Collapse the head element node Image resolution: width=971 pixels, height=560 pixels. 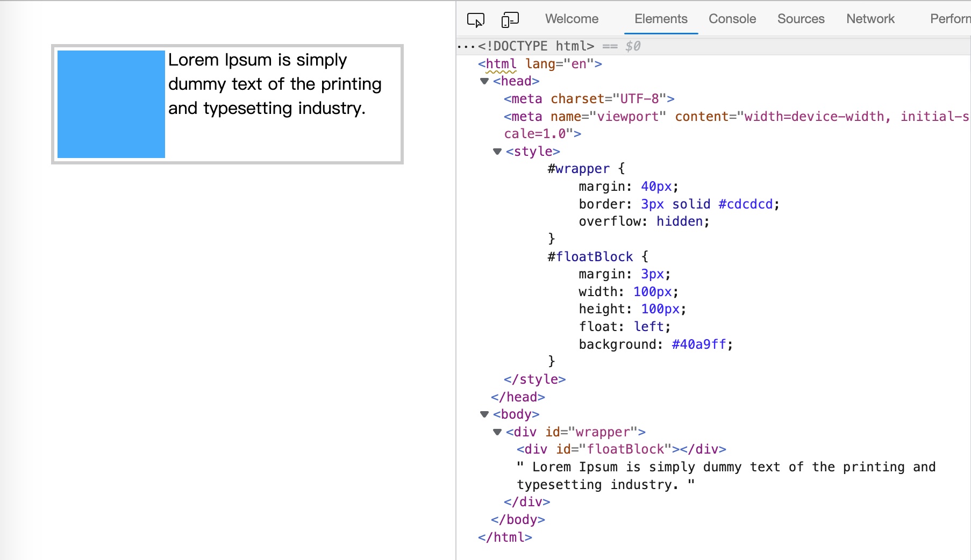484,81
